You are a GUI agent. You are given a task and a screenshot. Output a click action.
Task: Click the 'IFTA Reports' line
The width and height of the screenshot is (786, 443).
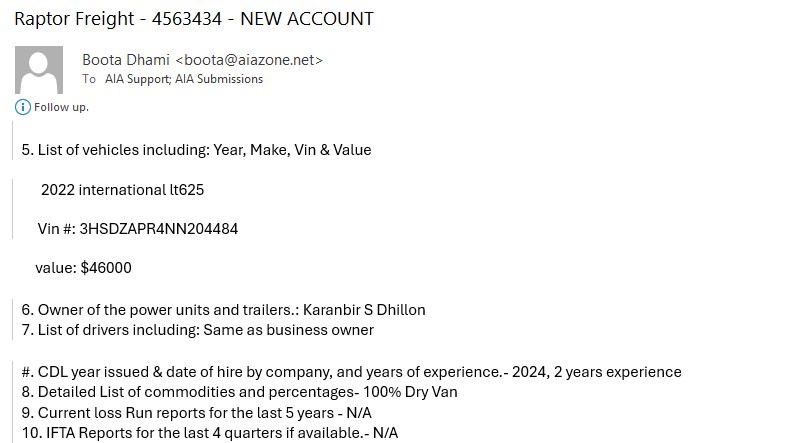click(x=209, y=432)
